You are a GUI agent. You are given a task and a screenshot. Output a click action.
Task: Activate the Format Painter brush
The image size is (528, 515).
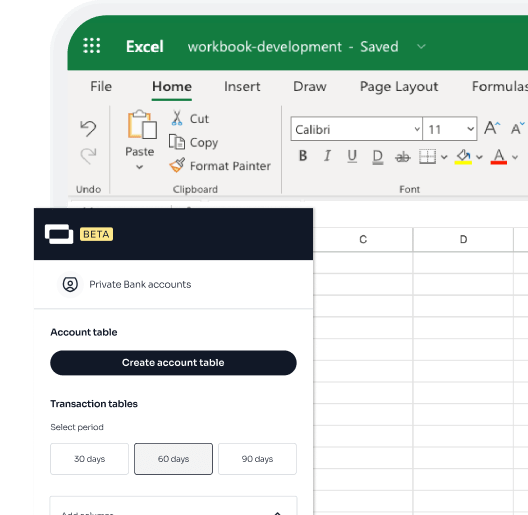pyautogui.click(x=177, y=165)
